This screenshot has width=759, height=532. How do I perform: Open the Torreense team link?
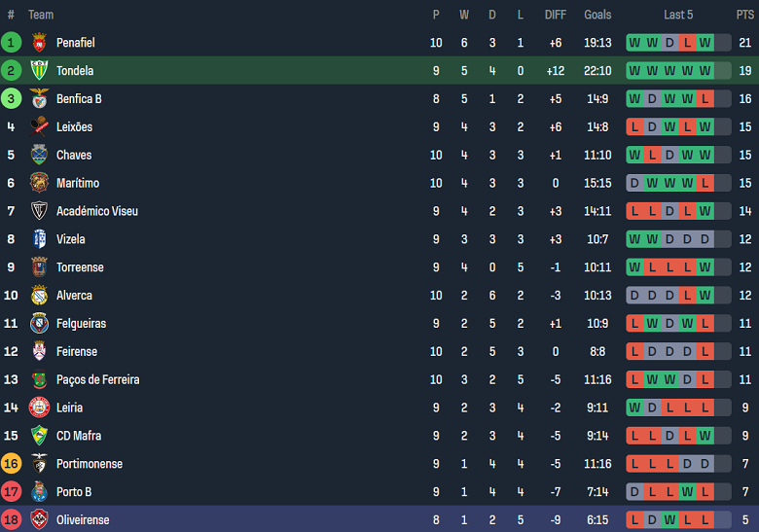click(80, 267)
